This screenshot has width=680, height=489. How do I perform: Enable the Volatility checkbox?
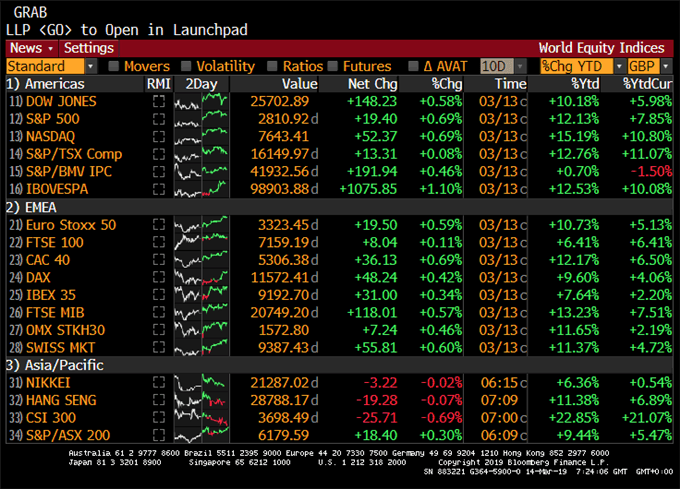point(186,66)
